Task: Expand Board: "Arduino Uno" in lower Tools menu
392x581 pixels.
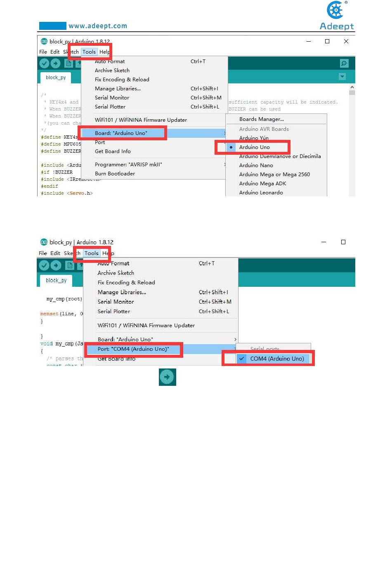Action: click(x=161, y=339)
